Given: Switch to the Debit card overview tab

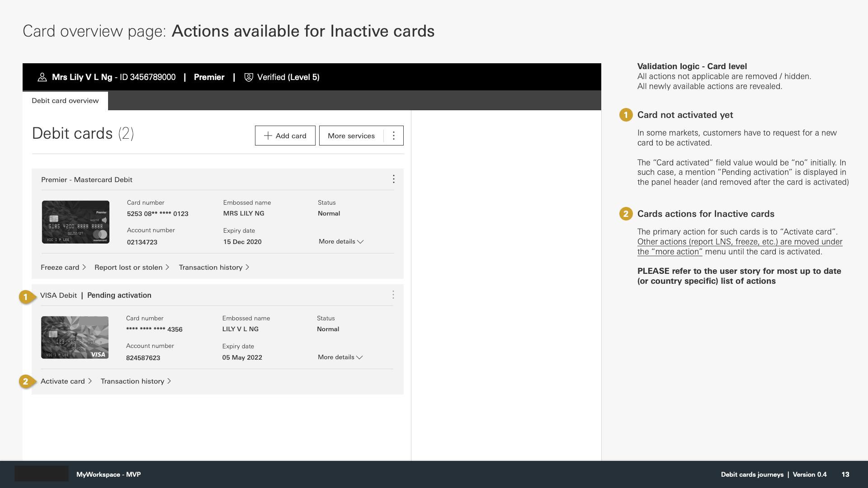Looking at the screenshot, I should click(65, 100).
